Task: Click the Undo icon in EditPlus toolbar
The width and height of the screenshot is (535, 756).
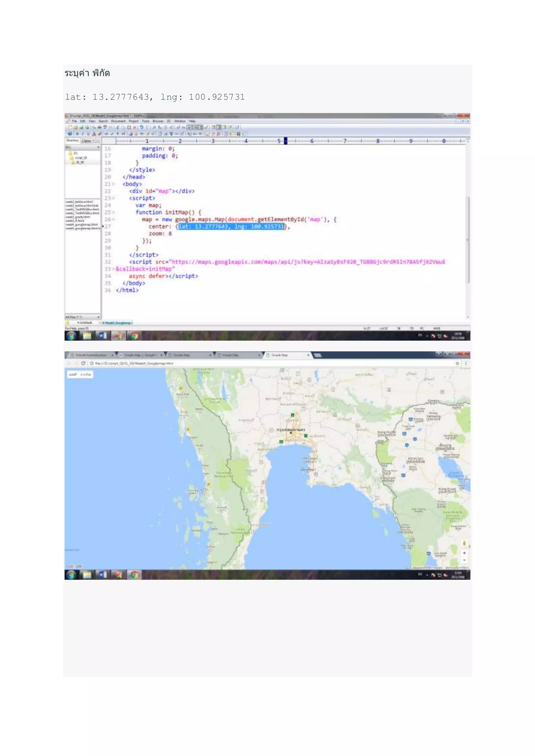Action: (x=142, y=127)
